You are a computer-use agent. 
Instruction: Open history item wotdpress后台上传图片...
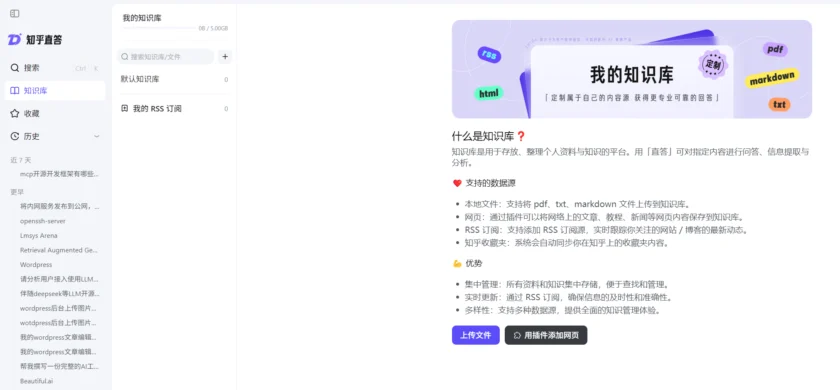click(x=59, y=323)
